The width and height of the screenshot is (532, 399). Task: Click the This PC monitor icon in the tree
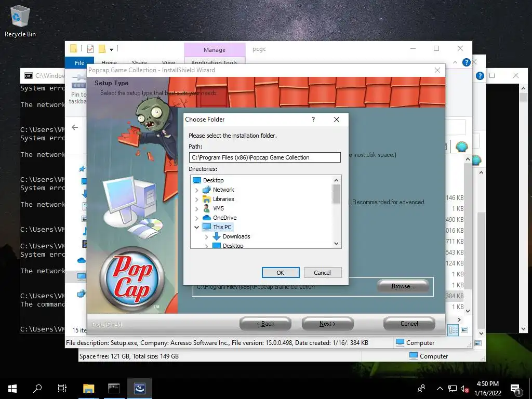tap(207, 227)
